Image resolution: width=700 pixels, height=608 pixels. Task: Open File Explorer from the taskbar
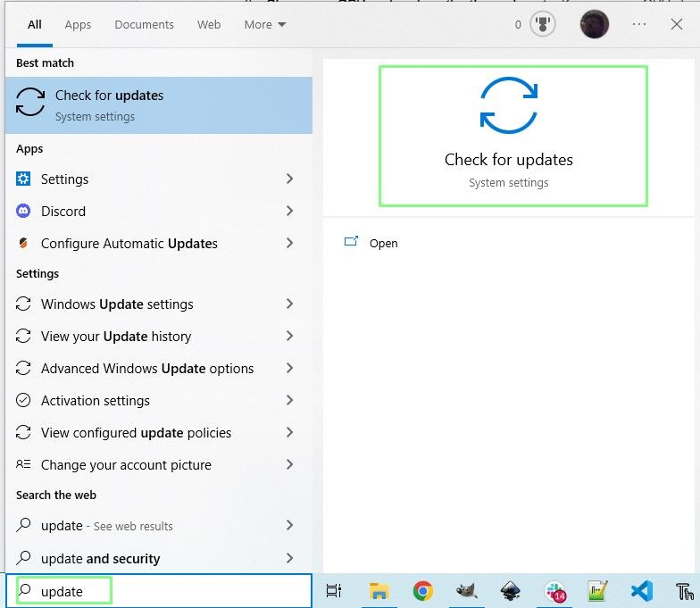[x=379, y=591]
